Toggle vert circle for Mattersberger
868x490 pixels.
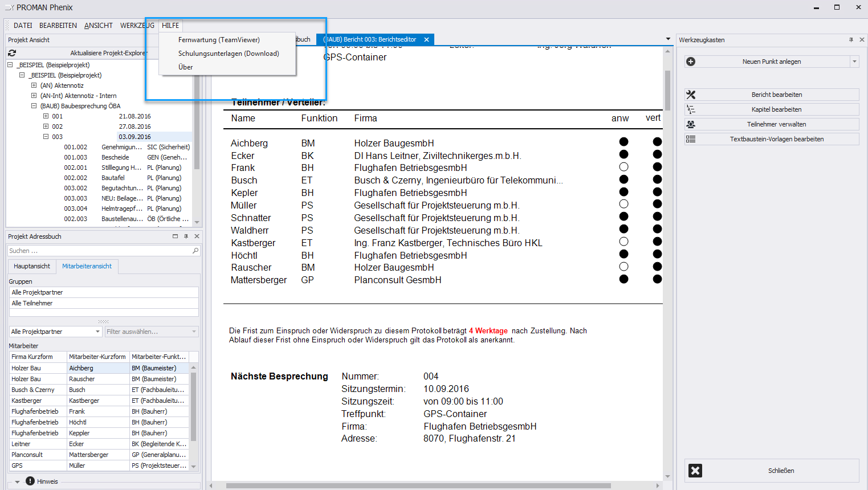tap(657, 279)
